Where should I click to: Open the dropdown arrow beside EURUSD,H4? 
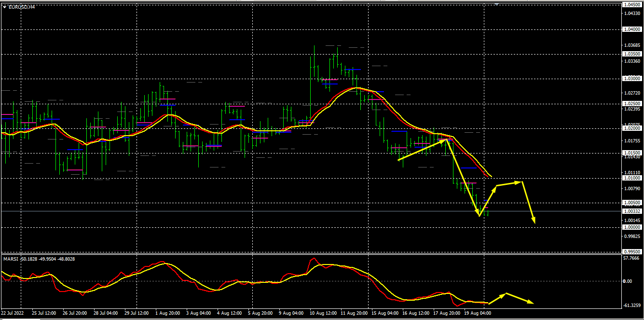[4, 7]
